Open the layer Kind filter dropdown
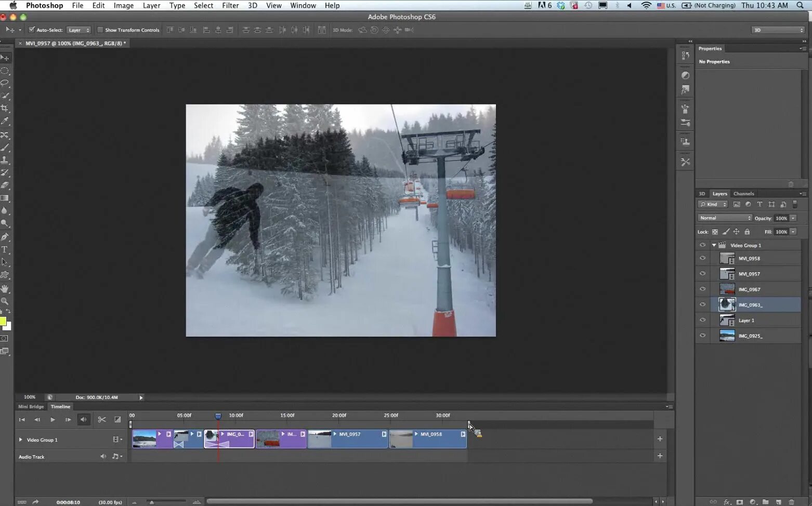Screen dimensions: 812x506 pyautogui.click(x=713, y=204)
